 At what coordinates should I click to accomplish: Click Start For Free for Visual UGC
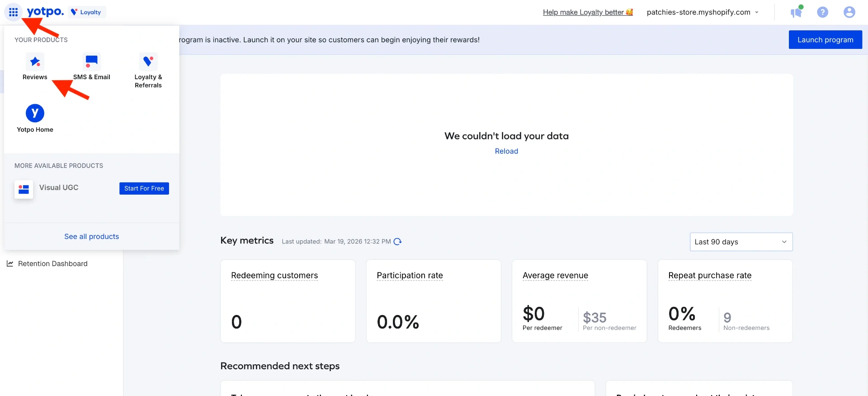[144, 188]
